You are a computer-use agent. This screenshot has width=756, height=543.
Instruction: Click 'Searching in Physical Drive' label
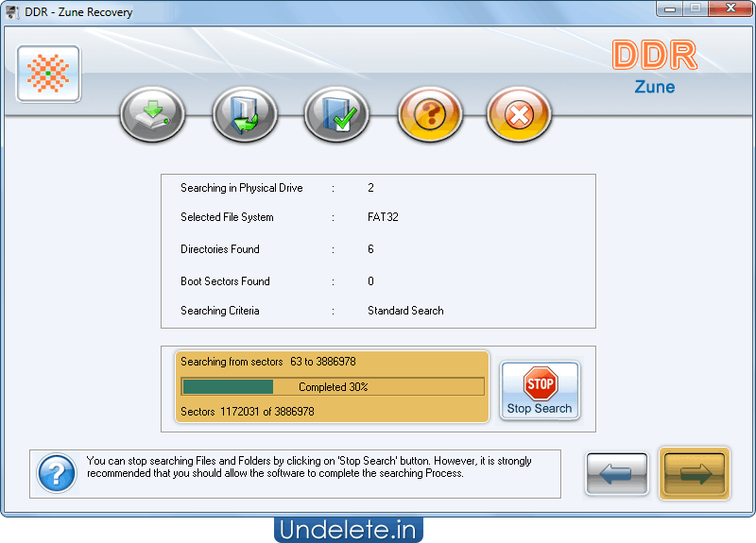coord(242,188)
